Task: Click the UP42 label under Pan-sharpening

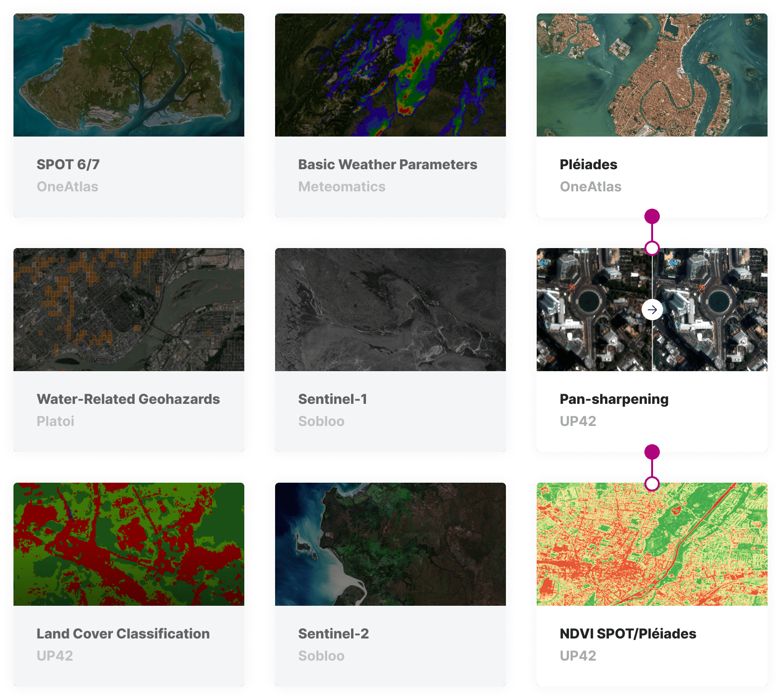Action: (x=579, y=421)
